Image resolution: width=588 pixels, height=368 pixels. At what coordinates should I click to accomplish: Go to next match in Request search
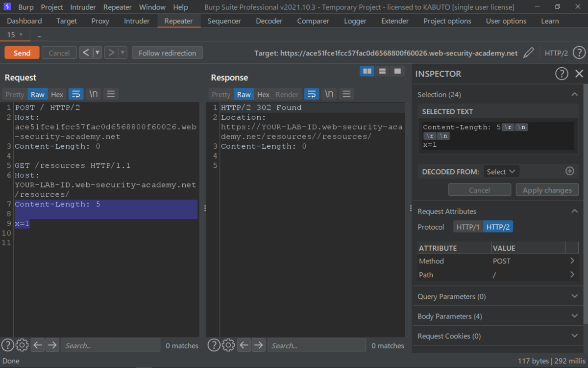point(52,345)
